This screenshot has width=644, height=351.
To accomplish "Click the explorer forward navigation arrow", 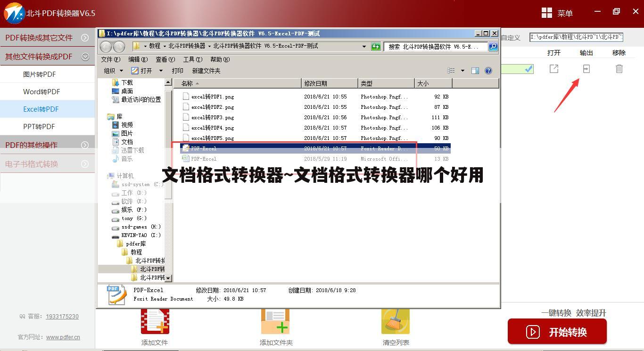I will 119,46.
